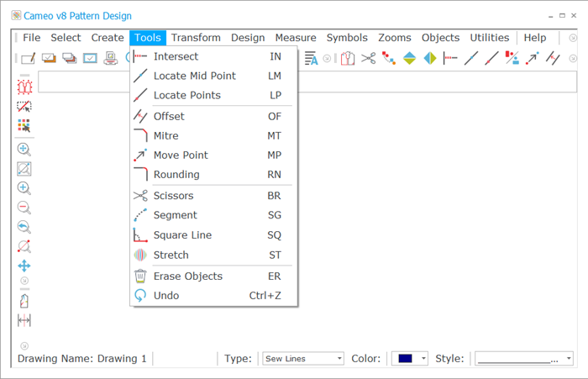The width and height of the screenshot is (588, 379).
Task: Click the horizontal flip diamond toolbar icon
Action: pyautogui.click(x=430, y=58)
